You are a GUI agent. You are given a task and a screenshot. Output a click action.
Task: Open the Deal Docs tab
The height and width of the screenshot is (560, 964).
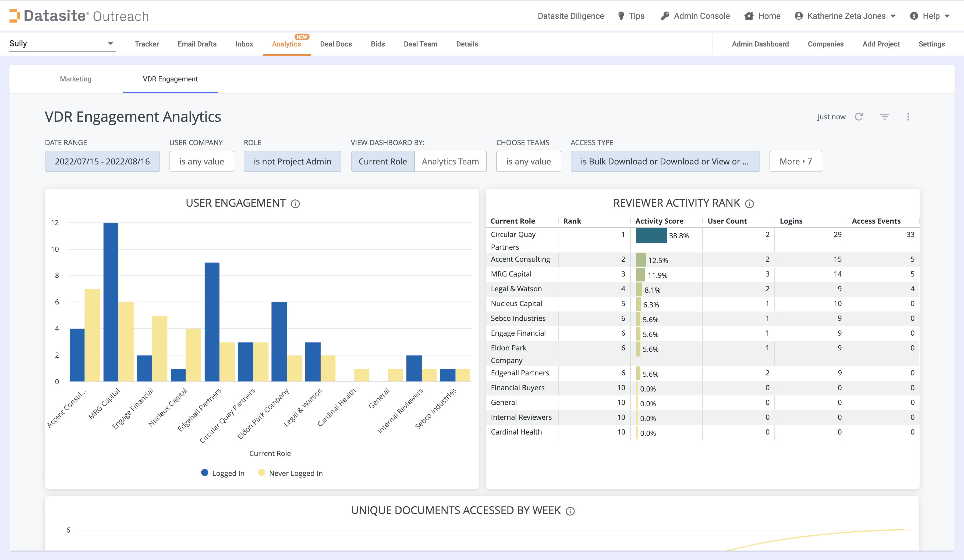[x=336, y=44]
